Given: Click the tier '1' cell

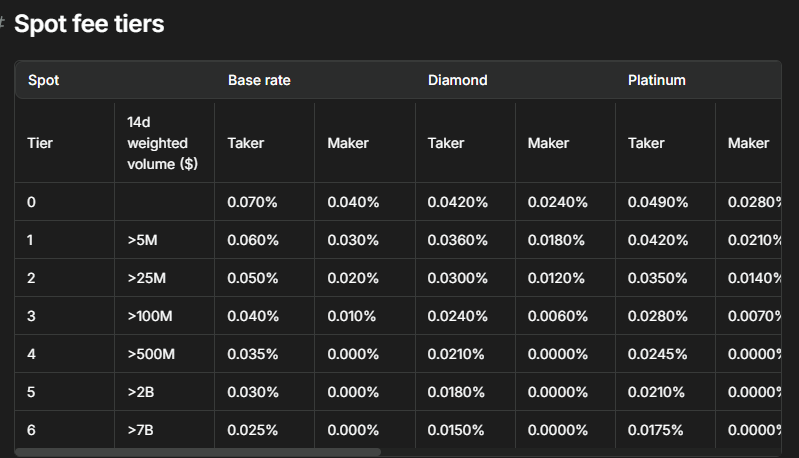Looking at the screenshot, I should coord(30,240).
